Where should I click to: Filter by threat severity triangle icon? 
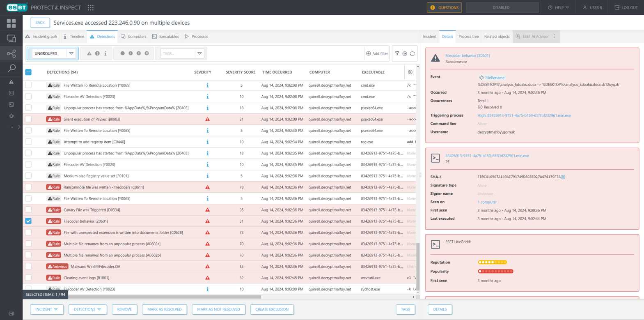pos(89,53)
